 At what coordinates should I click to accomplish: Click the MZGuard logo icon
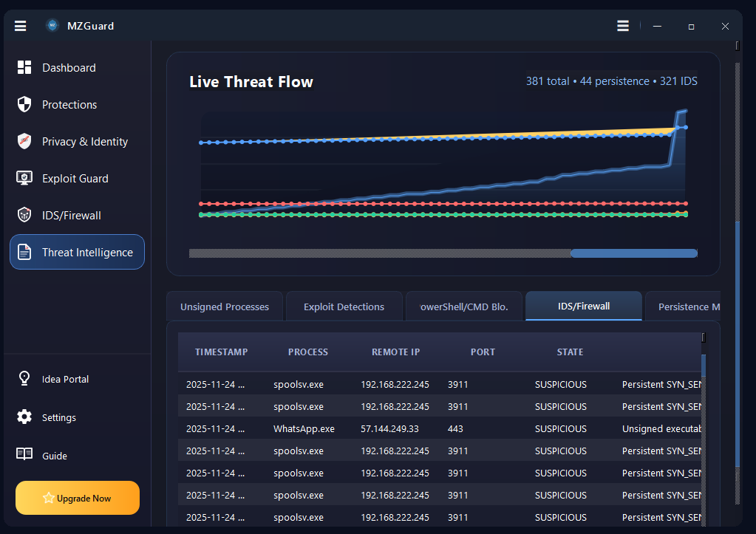pyautogui.click(x=52, y=25)
